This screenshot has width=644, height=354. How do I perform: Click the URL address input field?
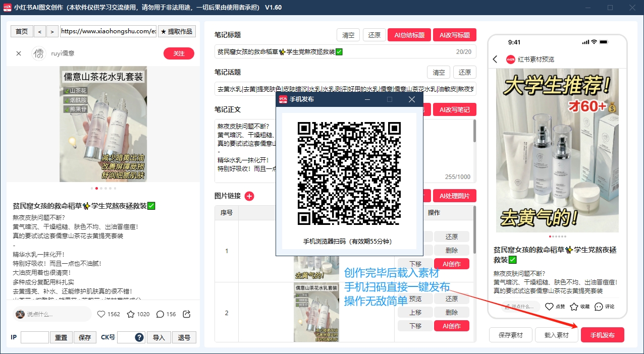click(108, 31)
